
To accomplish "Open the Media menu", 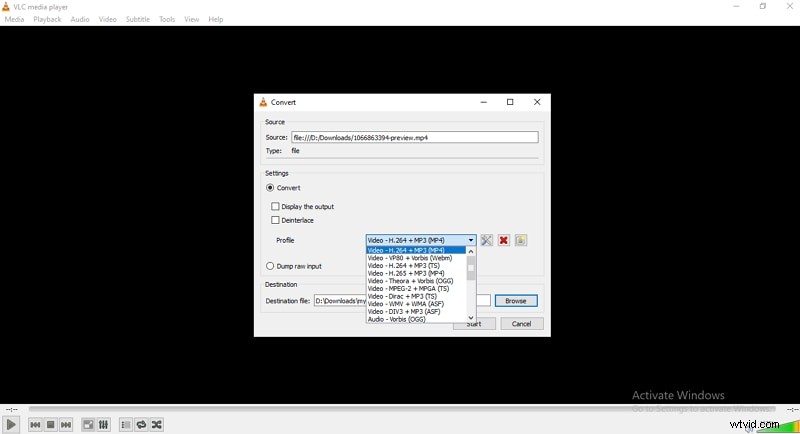I will point(14,19).
